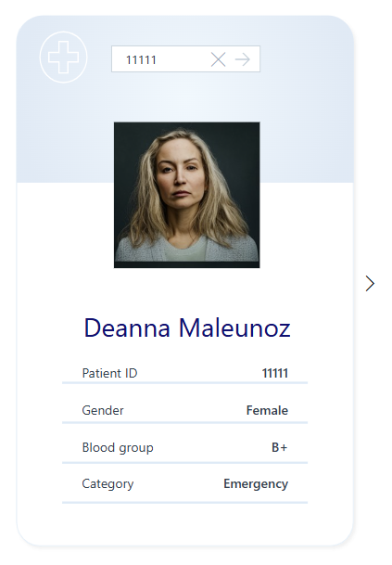Click the Patient ID label
Image resolution: width=392 pixels, height=565 pixels.
[x=109, y=373]
